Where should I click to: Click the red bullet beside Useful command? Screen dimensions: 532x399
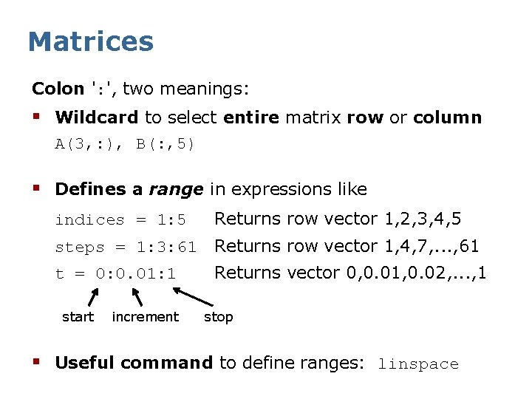pos(36,361)
